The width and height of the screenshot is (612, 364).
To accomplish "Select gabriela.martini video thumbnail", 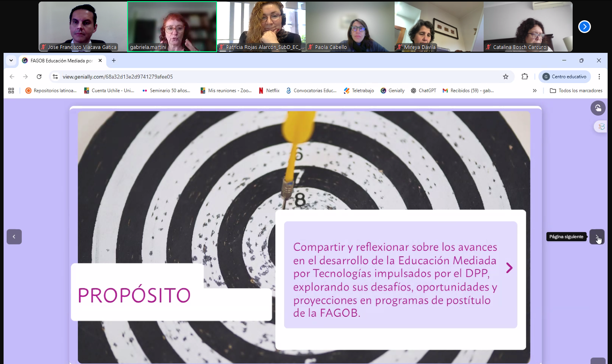I will pos(172,27).
